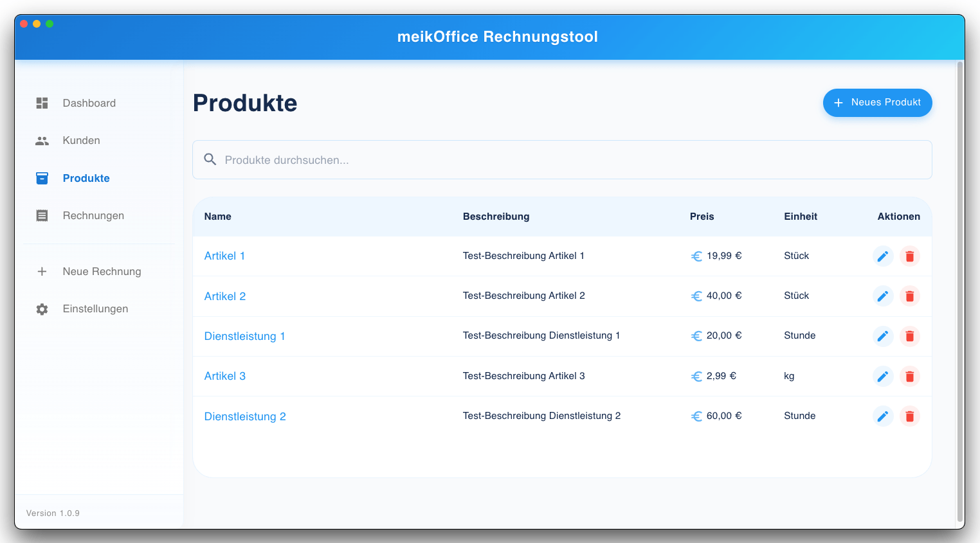
Task: Click the plus icon next to Neue Rechnung
Action: pos(42,271)
